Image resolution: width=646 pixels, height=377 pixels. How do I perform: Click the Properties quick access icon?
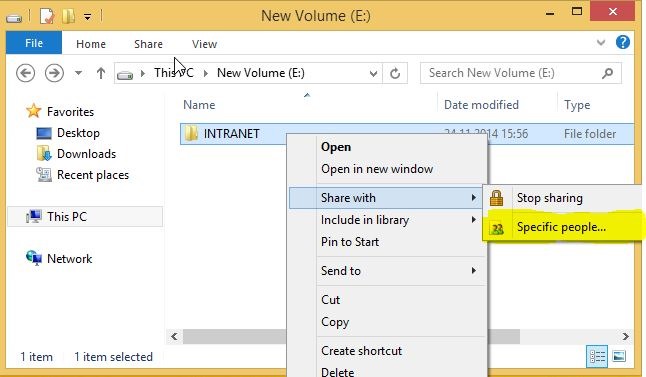(47, 16)
